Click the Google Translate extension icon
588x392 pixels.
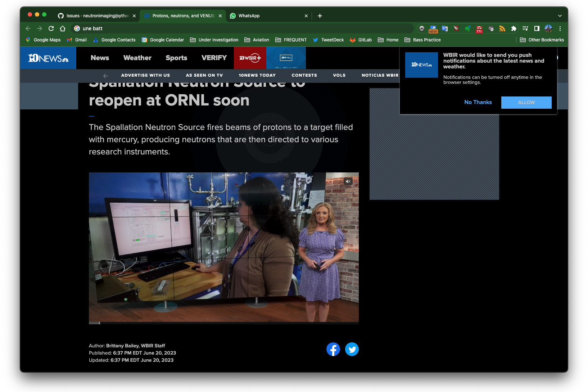(445, 28)
